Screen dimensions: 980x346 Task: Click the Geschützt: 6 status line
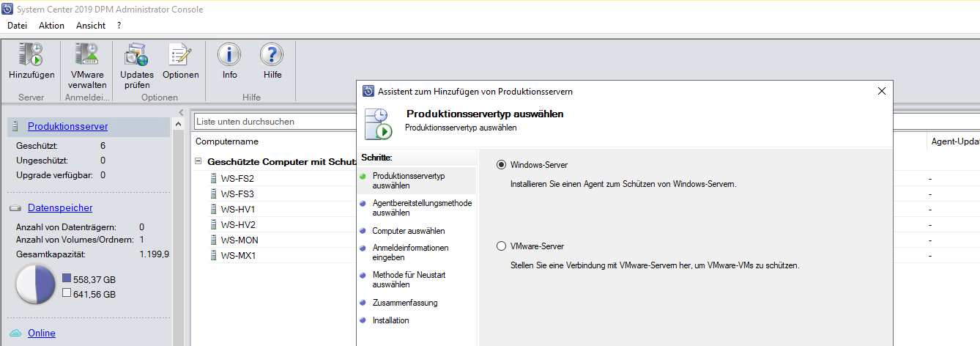61,146
